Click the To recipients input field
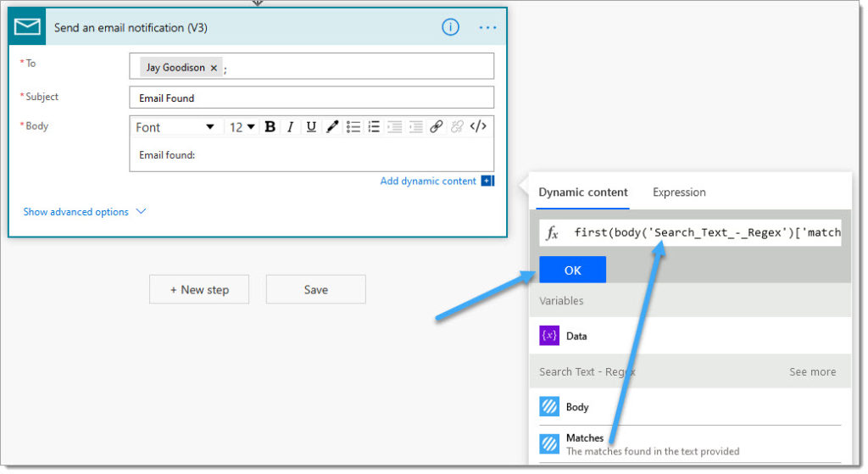Screen dimensions: 868x474 (312, 66)
